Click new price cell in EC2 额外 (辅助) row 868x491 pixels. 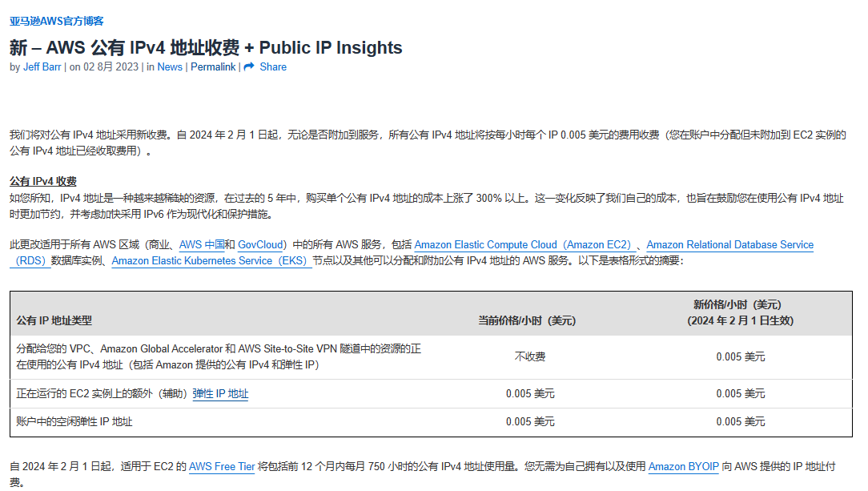tap(740, 393)
